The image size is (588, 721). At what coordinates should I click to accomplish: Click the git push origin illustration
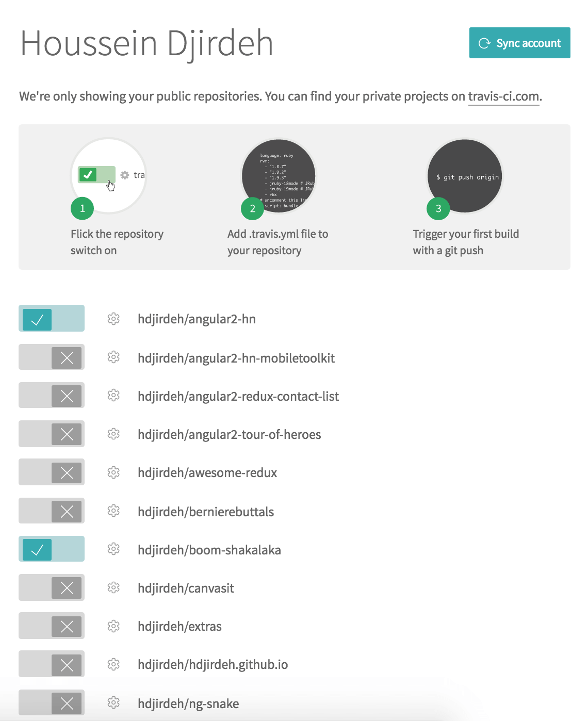[x=465, y=176]
